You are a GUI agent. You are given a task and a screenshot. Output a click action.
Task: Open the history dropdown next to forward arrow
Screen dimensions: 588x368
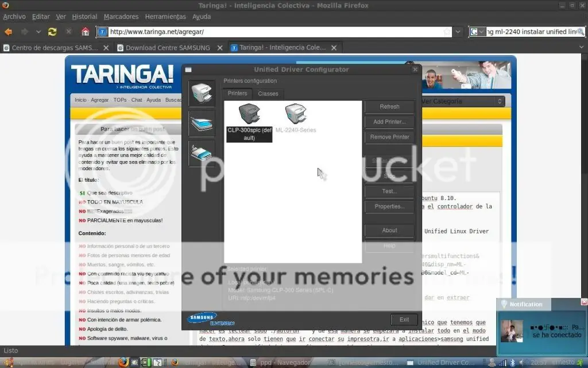coord(38,32)
